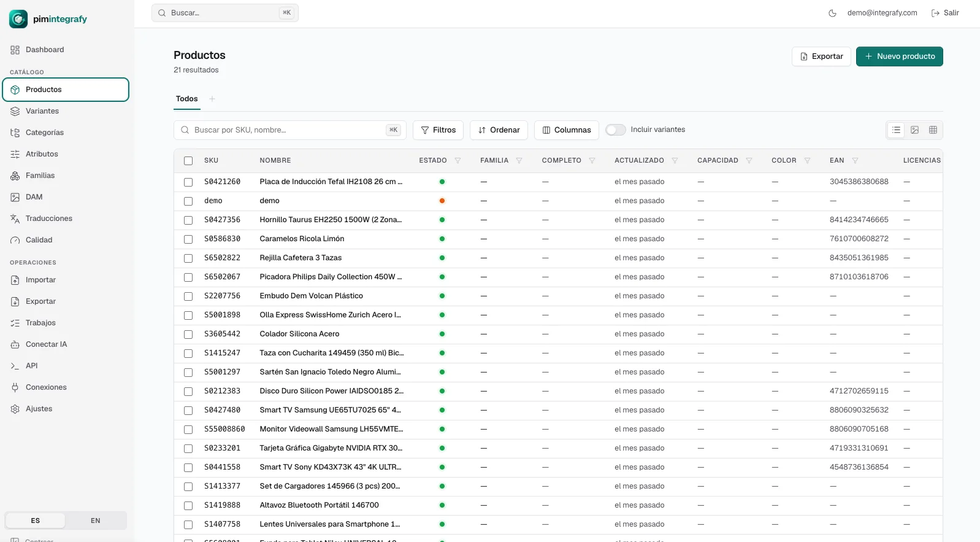Screen dimensions: 980x542
Task: Select checkbox for SKU S0421260
Action: point(188,182)
